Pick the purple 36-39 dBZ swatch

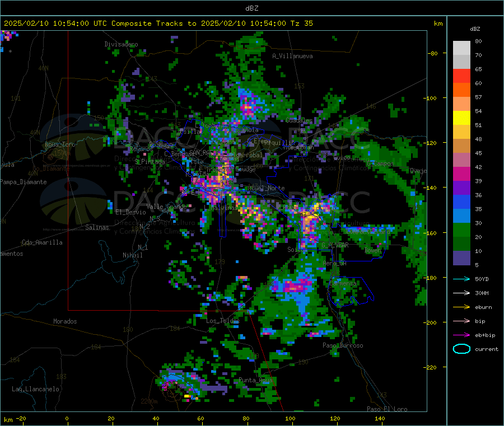coord(461,188)
